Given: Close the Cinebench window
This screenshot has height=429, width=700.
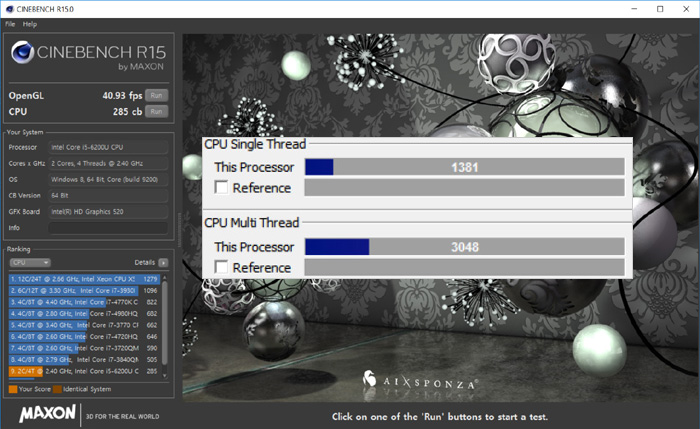Looking at the screenshot, I should tap(686, 9).
